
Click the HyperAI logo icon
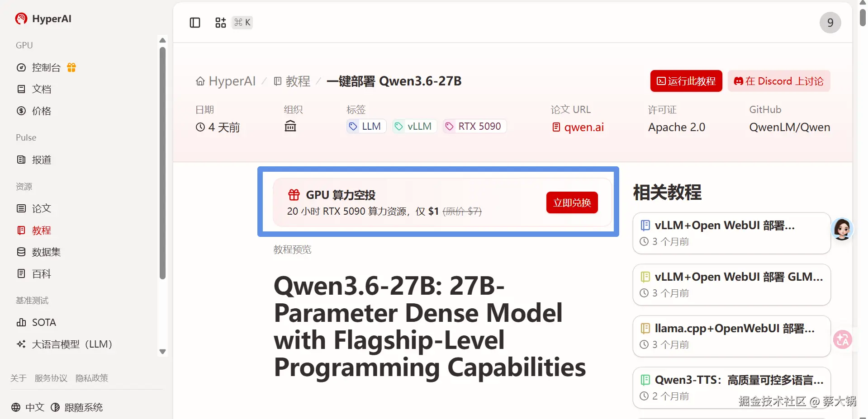coord(21,19)
